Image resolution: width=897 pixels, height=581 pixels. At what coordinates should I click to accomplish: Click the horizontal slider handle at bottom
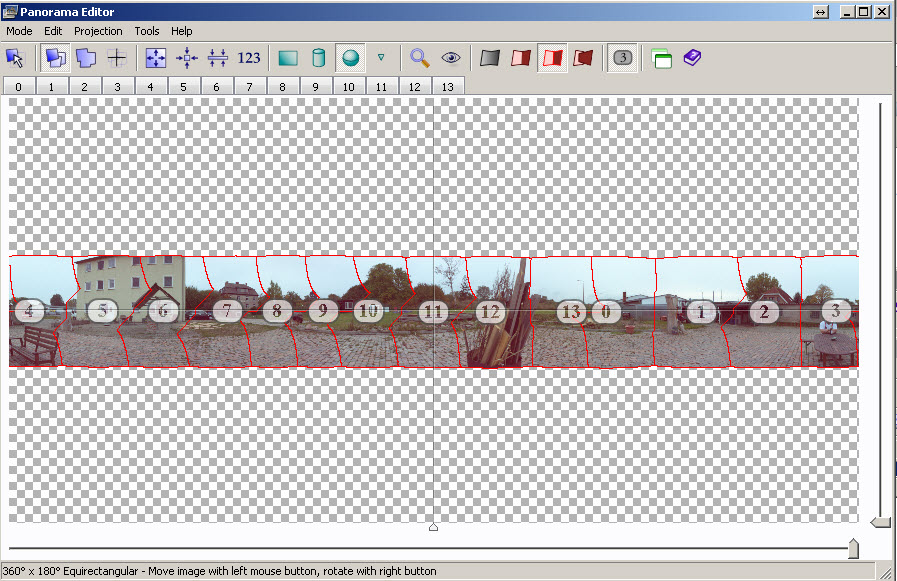(x=853, y=548)
